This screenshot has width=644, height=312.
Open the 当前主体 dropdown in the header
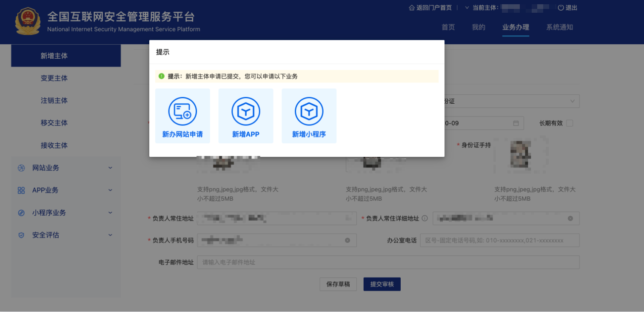point(466,7)
